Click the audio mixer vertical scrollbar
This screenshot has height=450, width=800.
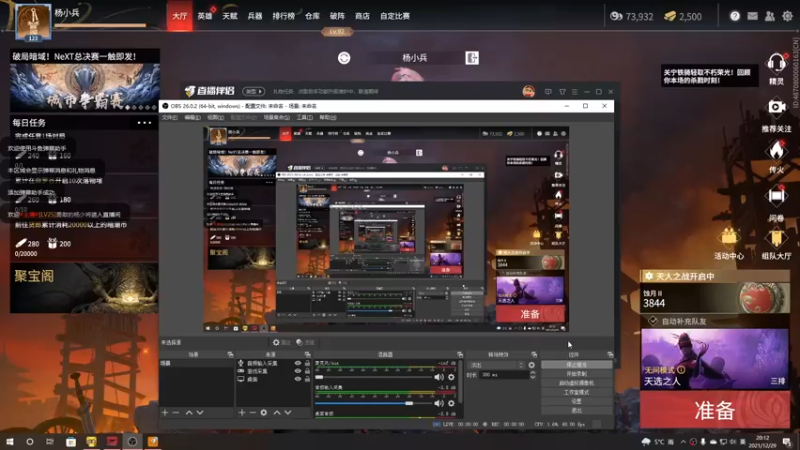coord(461,382)
